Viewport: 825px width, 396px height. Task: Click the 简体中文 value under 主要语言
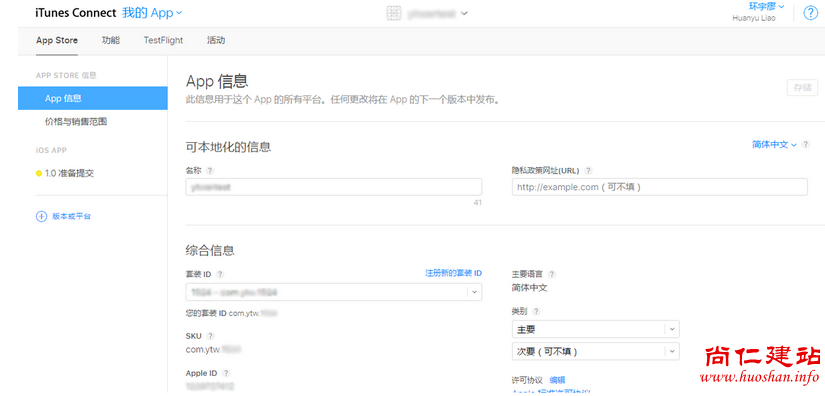point(529,288)
